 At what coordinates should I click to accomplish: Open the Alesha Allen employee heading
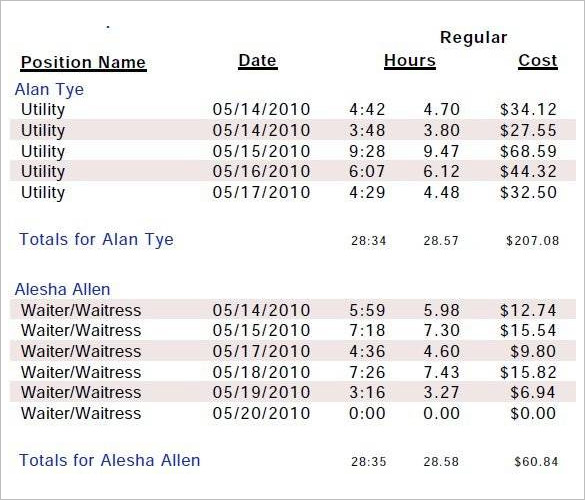[63, 290]
